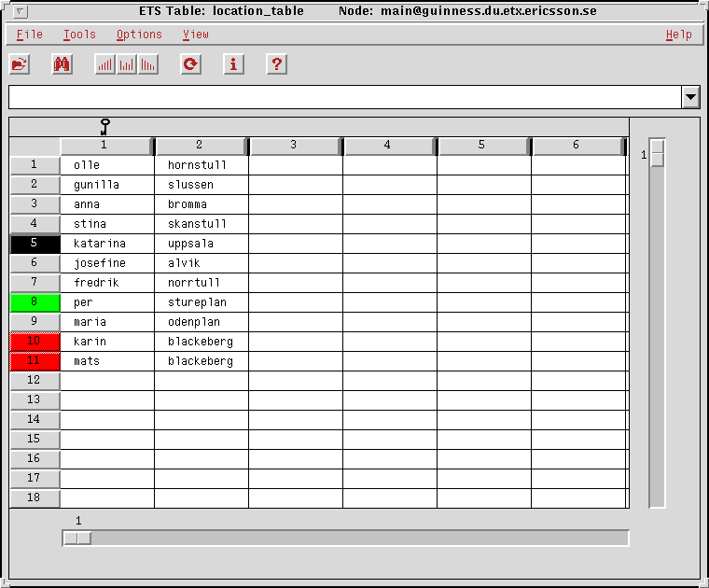709x588 pixels.
Task: Select column header 1
Action: tap(106, 146)
